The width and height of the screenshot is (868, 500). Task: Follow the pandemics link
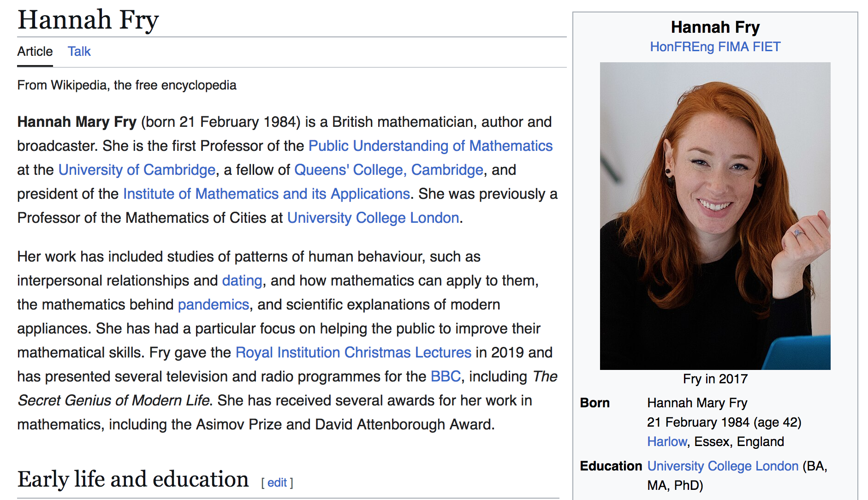tap(214, 304)
